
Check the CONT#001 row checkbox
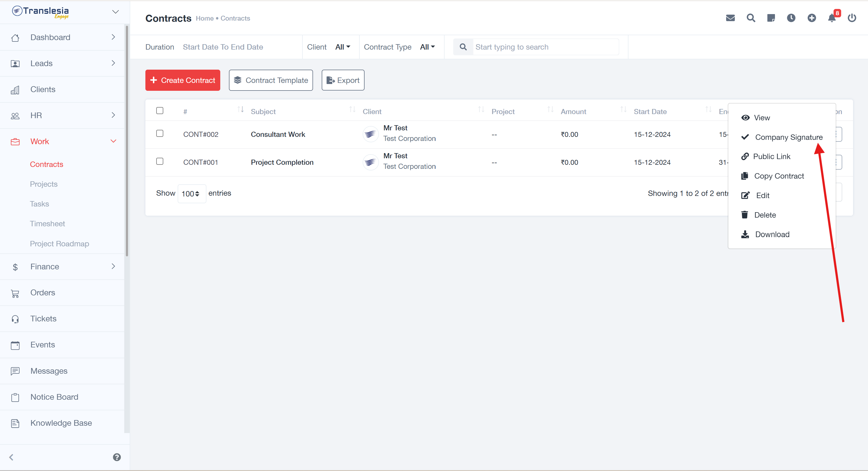click(x=160, y=162)
